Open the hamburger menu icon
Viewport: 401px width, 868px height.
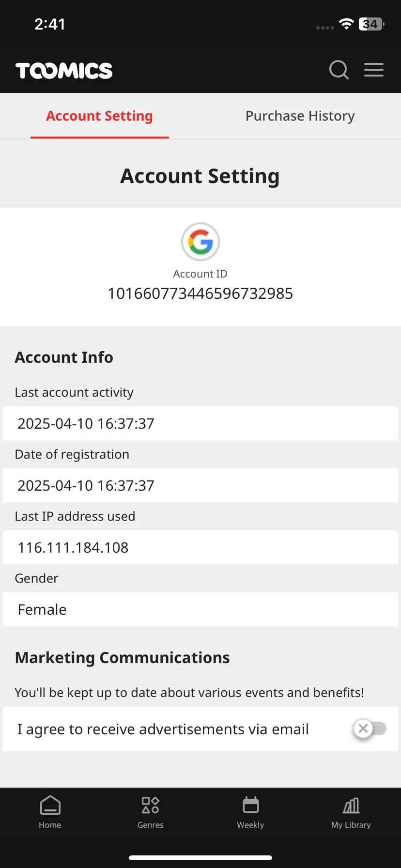pos(374,70)
